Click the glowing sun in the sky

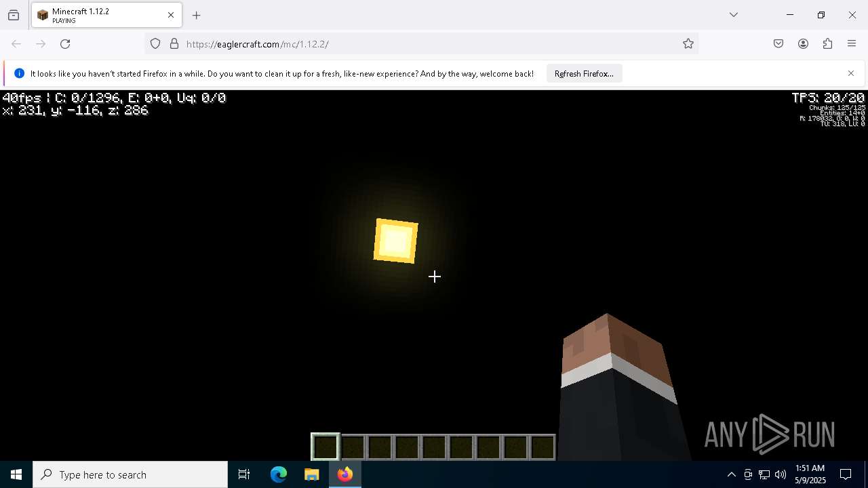[396, 241]
